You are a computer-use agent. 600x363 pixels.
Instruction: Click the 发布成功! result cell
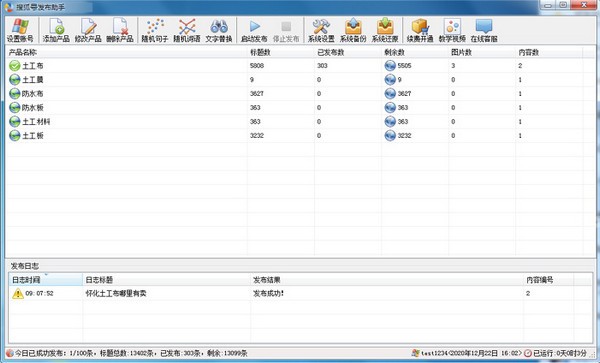(x=268, y=293)
